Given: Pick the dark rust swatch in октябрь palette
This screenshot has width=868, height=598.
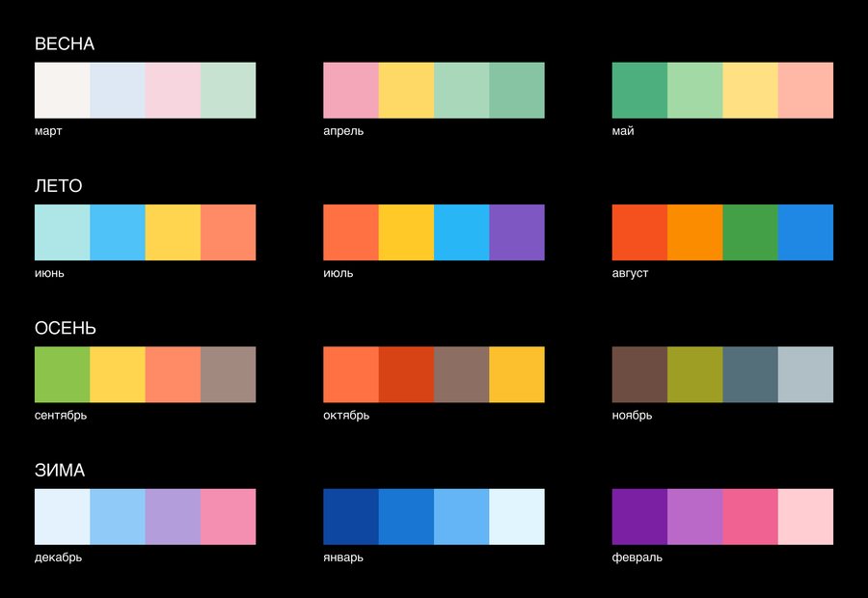Looking at the screenshot, I should click(406, 375).
